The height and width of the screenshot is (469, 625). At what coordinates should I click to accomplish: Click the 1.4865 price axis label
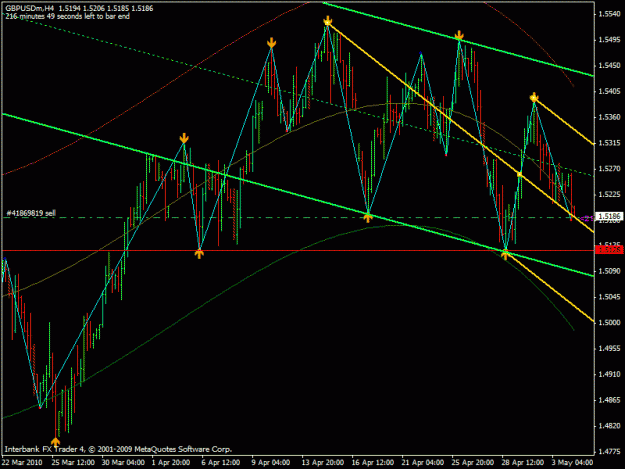(609, 400)
